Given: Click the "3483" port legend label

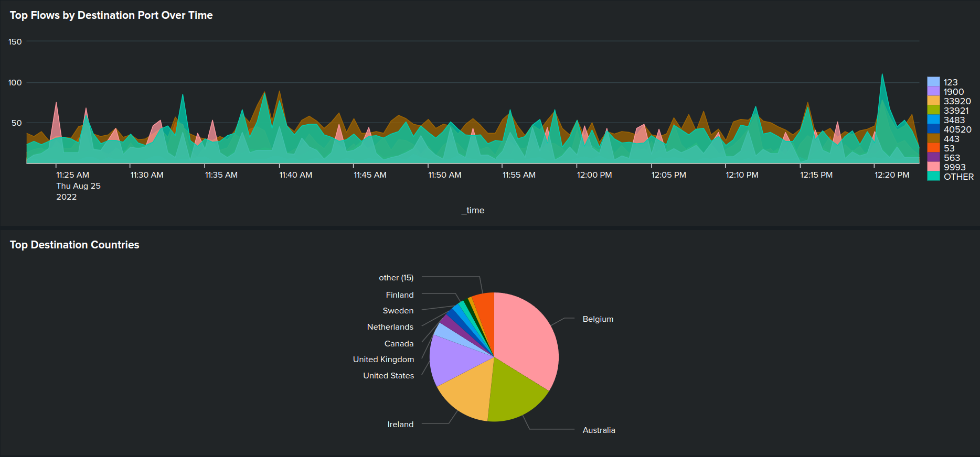Looking at the screenshot, I should click(x=954, y=120).
